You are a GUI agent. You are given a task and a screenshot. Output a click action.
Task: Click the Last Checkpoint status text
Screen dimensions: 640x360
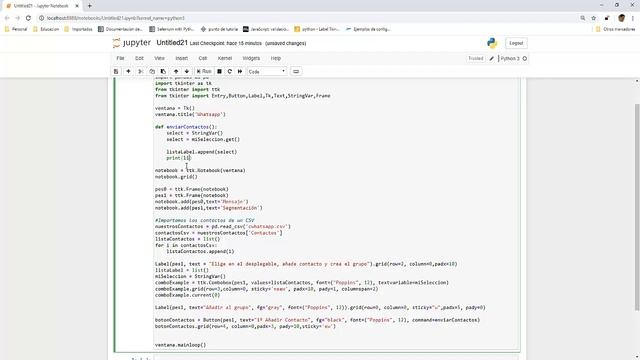click(226, 43)
